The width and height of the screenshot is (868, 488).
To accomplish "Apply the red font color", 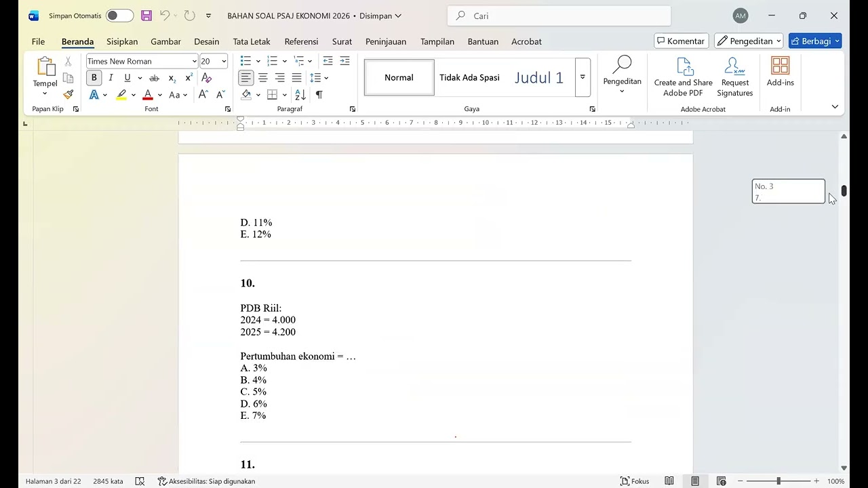I will (x=148, y=95).
